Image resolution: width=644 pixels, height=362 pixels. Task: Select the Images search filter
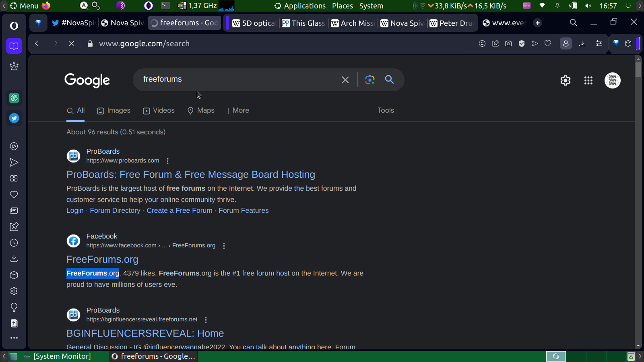point(114,111)
